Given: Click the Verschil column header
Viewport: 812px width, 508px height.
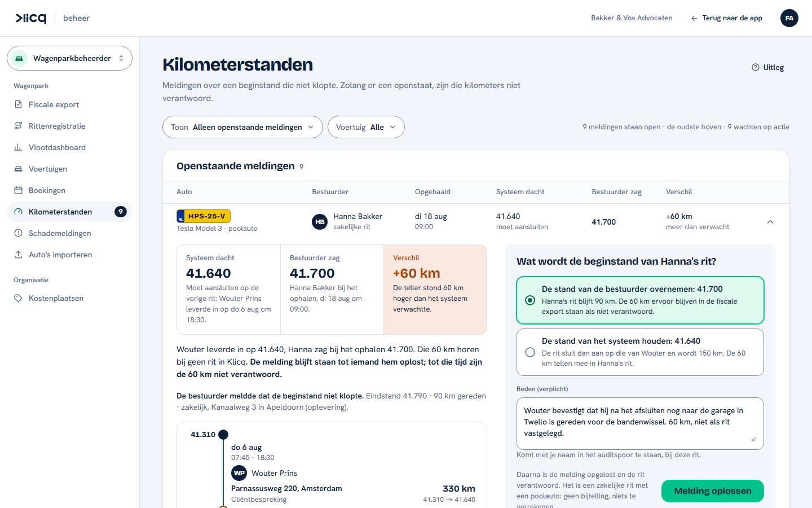Looking at the screenshot, I should click(x=679, y=192).
